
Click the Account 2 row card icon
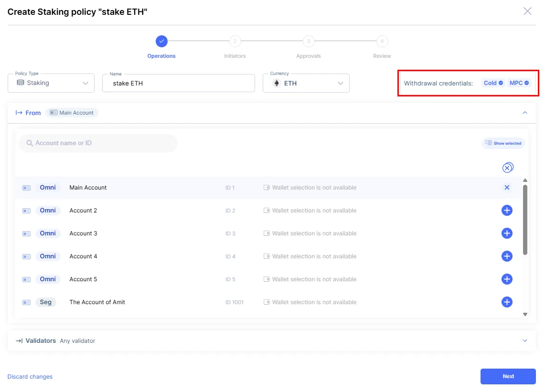(26, 211)
